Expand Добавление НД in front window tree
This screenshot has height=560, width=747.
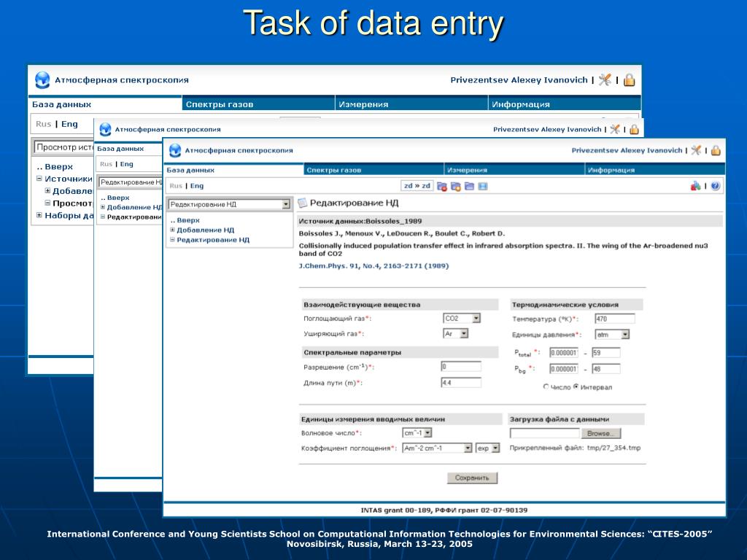coord(172,230)
